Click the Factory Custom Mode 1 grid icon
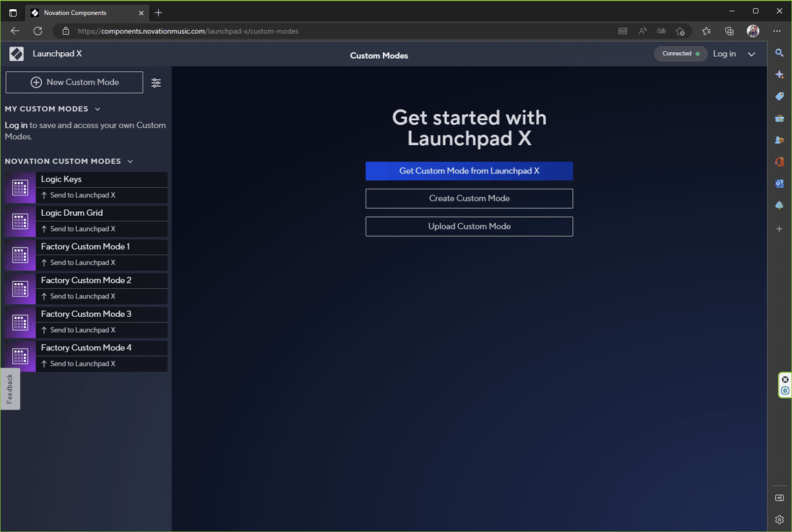Viewport: 792px width, 532px height. tap(20, 255)
